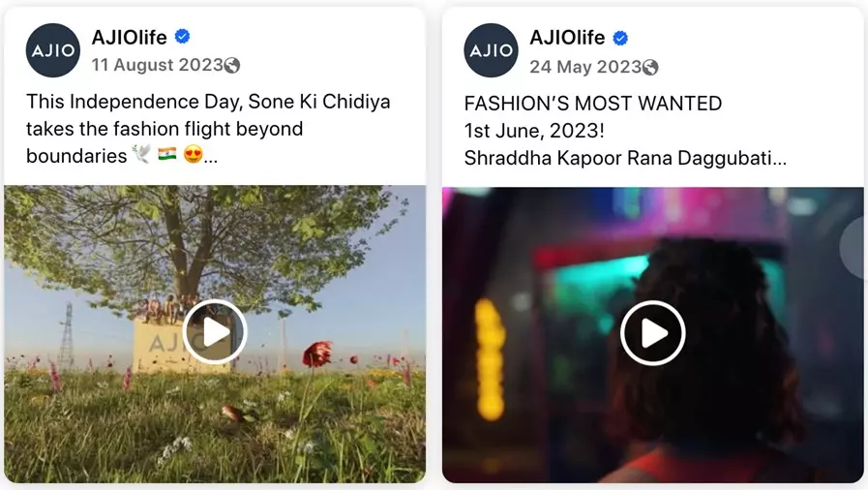The height and width of the screenshot is (490, 868).
Task: Click the verified badge on May post
Action: [x=620, y=38]
